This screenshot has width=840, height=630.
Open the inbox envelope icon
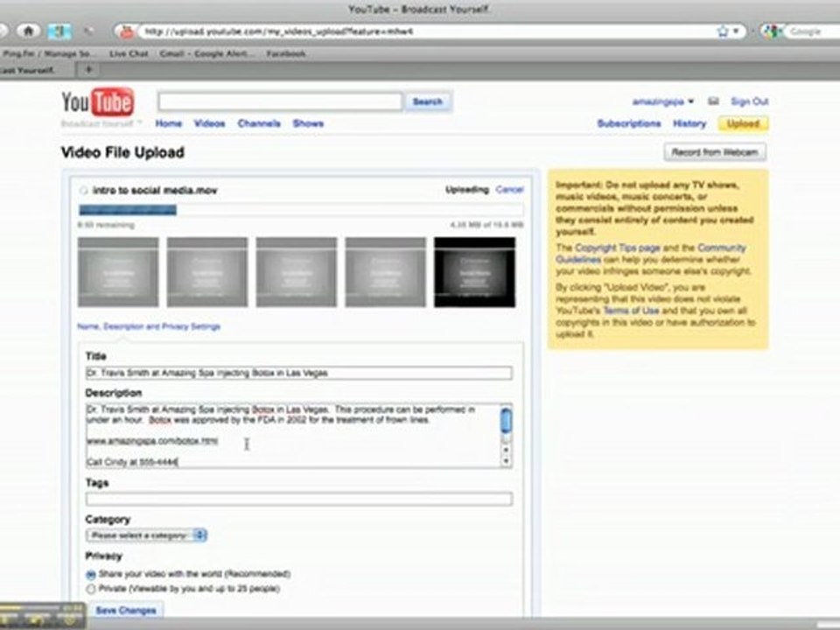pyautogui.click(x=713, y=101)
